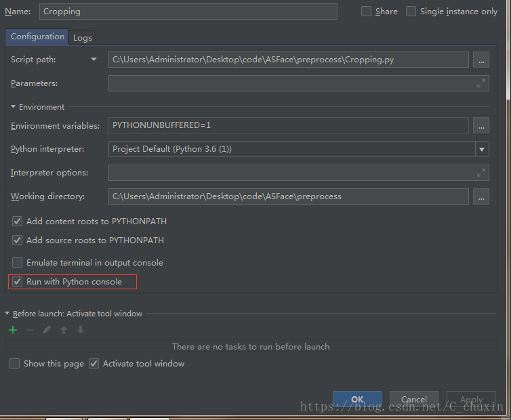This screenshot has height=420, width=511.
Task: Toggle Run with Python console checkbox
Action: tap(17, 282)
